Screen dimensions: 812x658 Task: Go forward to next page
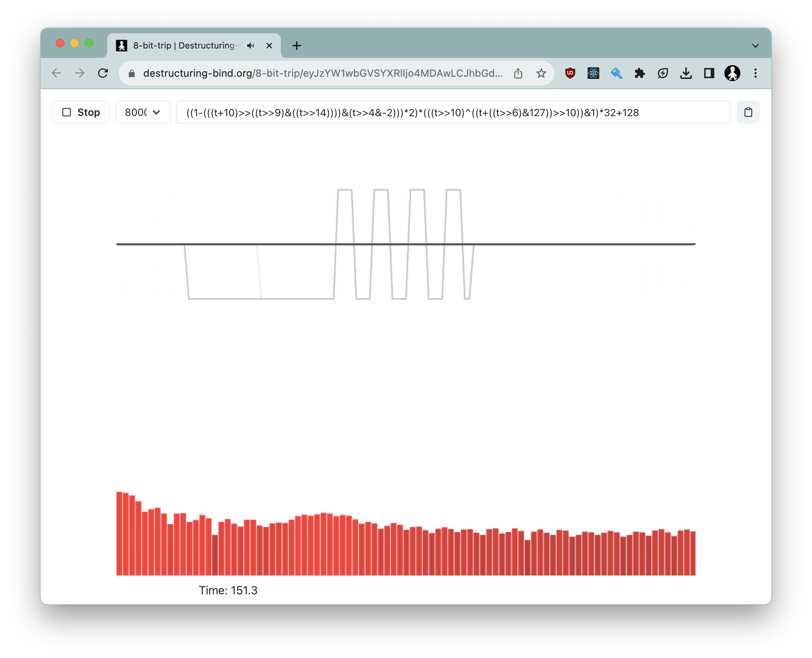click(80, 73)
